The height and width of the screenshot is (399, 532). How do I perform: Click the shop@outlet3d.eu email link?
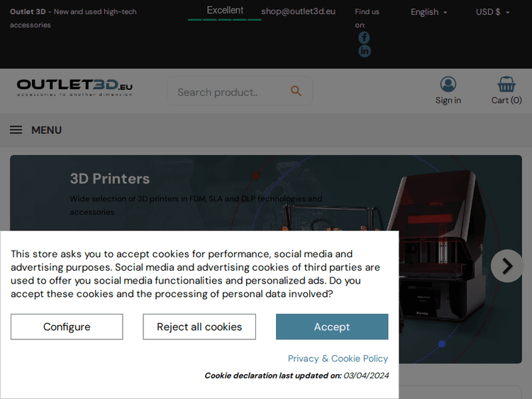pyautogui.click(x=298, y=11)
